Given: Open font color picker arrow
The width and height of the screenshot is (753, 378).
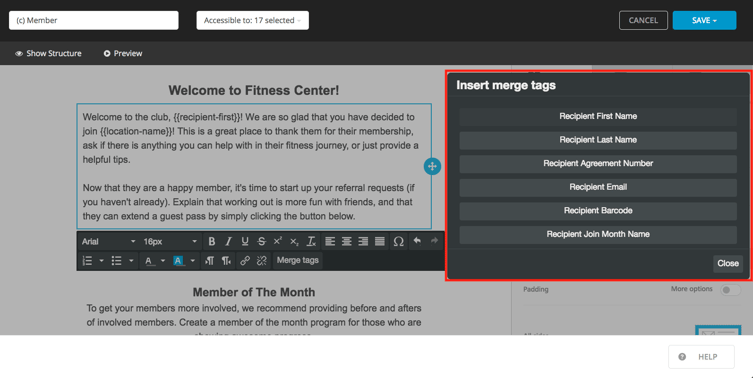Looking at the screenshot, I should point(163,261).
